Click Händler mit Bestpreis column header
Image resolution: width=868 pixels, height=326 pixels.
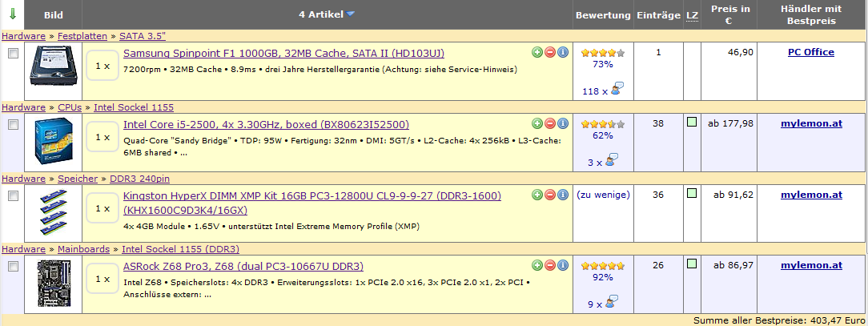[811, 15]
